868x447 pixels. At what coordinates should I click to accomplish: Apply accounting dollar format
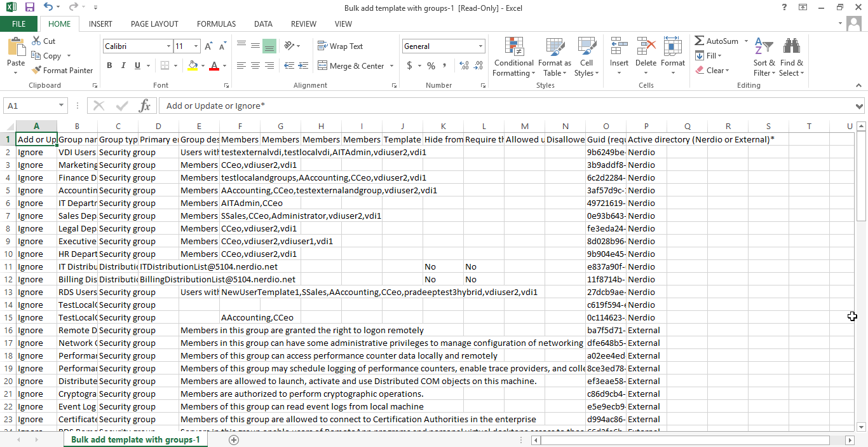[x=410, y=65]
